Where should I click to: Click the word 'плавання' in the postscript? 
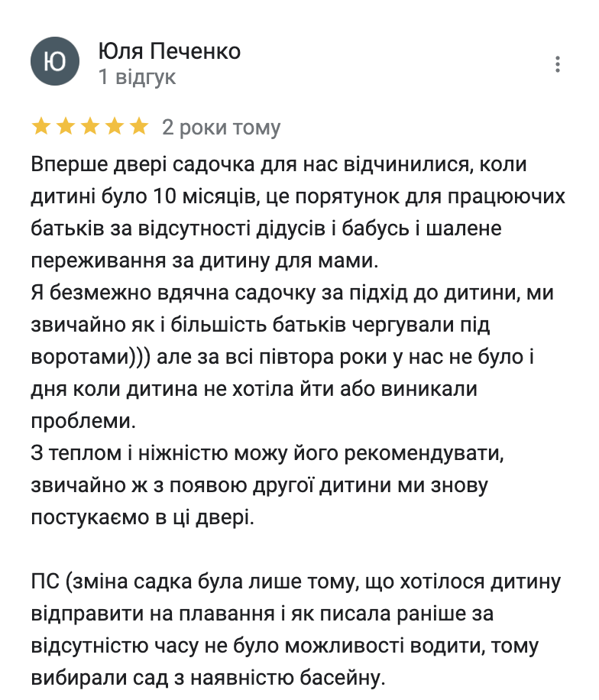point(227,614)
